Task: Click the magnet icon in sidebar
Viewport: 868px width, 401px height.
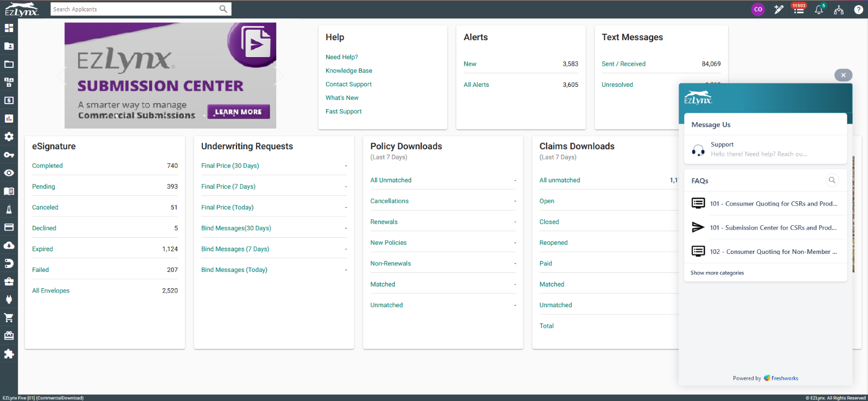Action: tap(9, 264)
